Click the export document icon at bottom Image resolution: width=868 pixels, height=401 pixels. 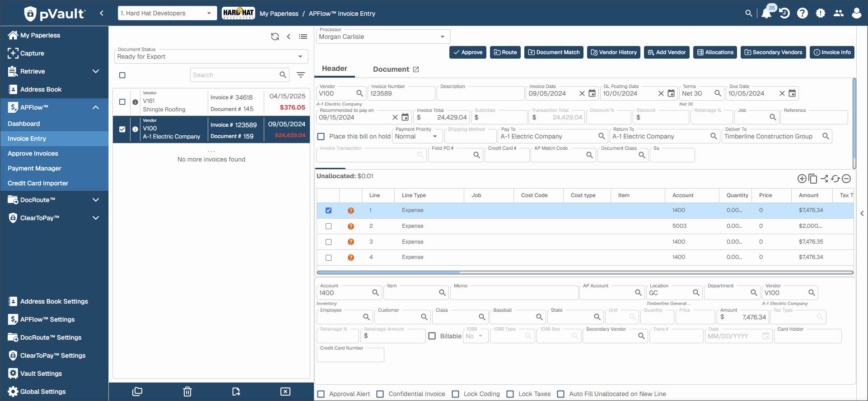(x=236, y=392)
